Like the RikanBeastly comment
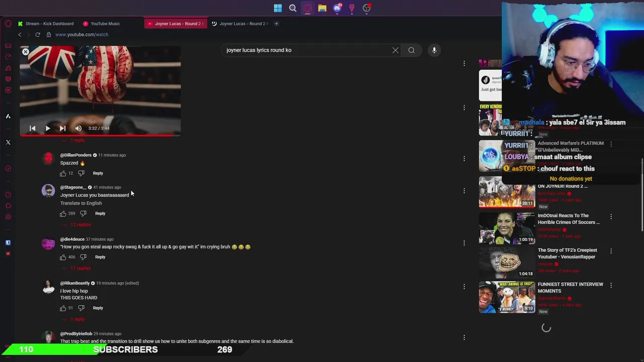The height and width of the screenshot is (362, 644). 63,308
